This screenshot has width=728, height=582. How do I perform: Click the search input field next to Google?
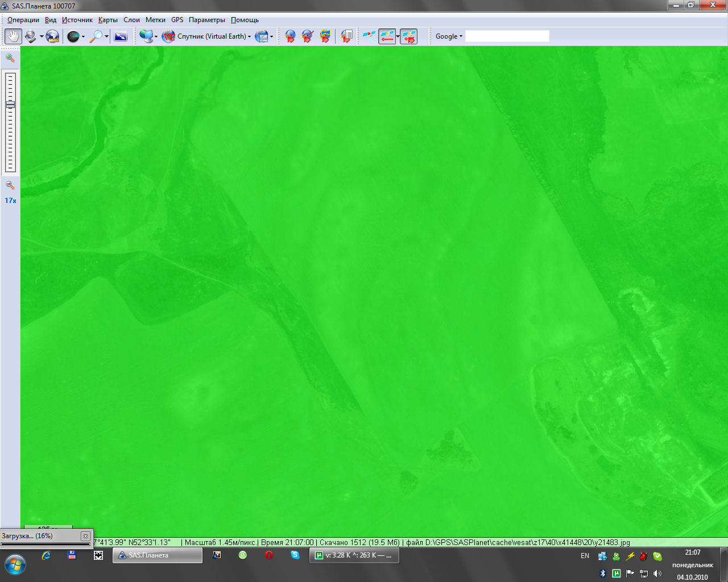[x=507, y=36]
